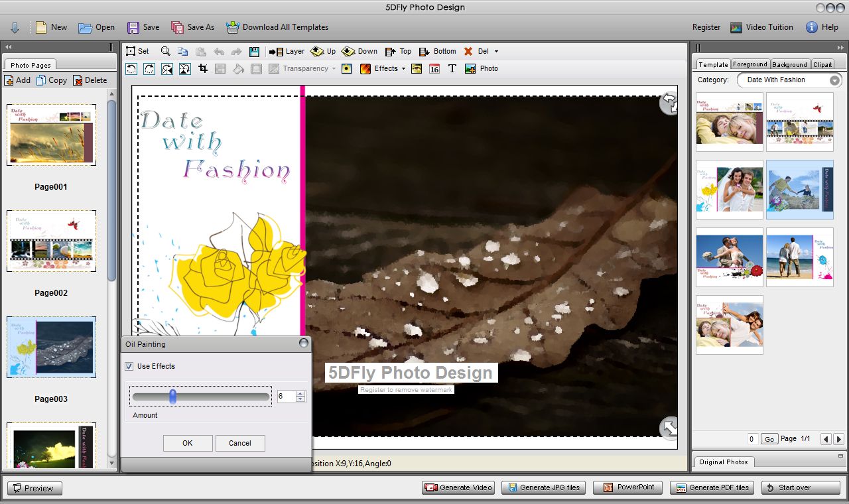Expand the Category dropdown for Date With Fashion
Screen dimensions: 849x504
(834, 80)
